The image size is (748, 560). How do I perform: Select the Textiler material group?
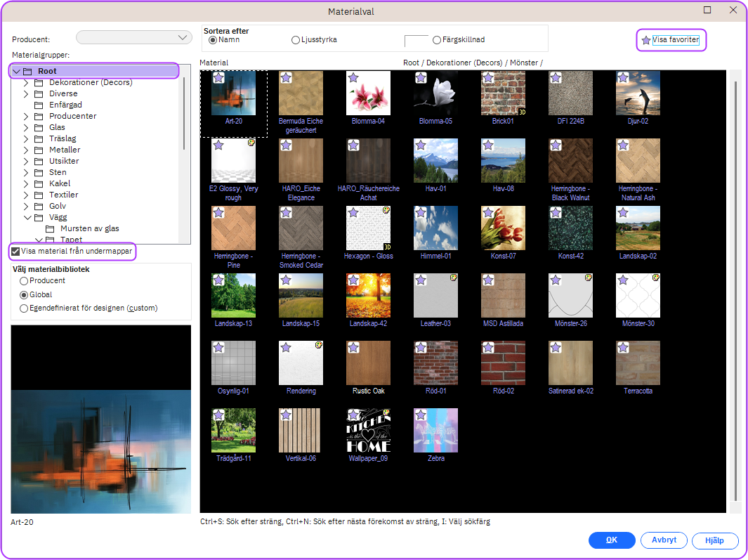[x=63, y=195]
